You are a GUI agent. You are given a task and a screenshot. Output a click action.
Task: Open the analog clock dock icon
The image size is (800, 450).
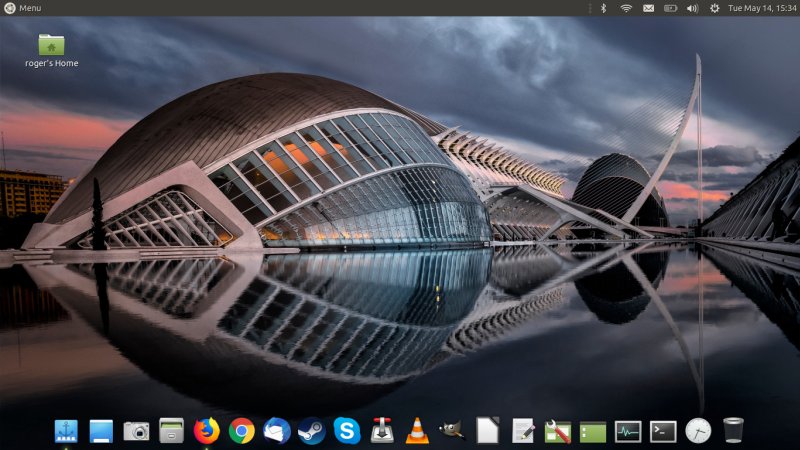click(698, 430)
